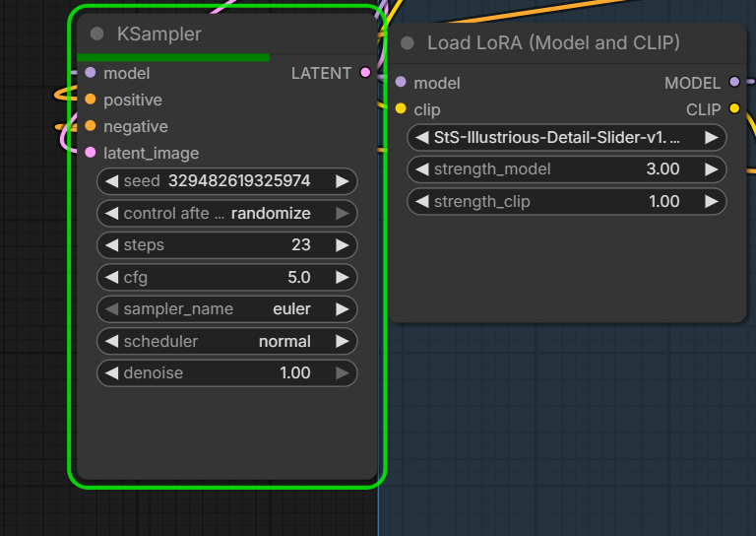The height and width of the screenshot is (536, 756).
Task: Click the CLIP output socket on Load LoRA
Action: [x=734, y=108]
